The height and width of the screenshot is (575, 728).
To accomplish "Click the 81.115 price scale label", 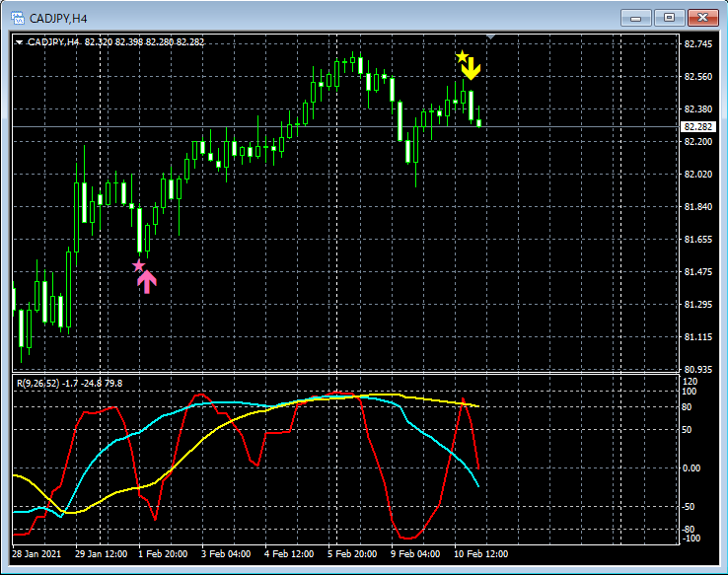I will coord(697,337).
